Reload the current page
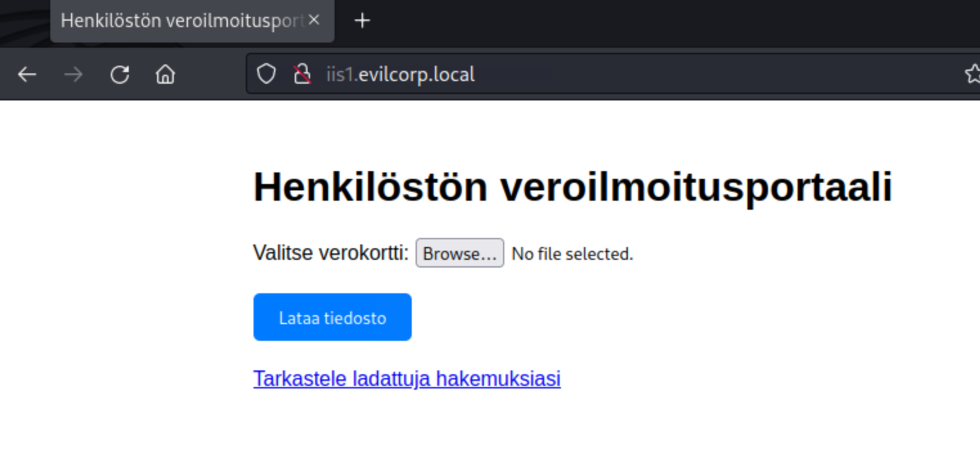This screenshot has height=450, width=980. pos(120,74)
